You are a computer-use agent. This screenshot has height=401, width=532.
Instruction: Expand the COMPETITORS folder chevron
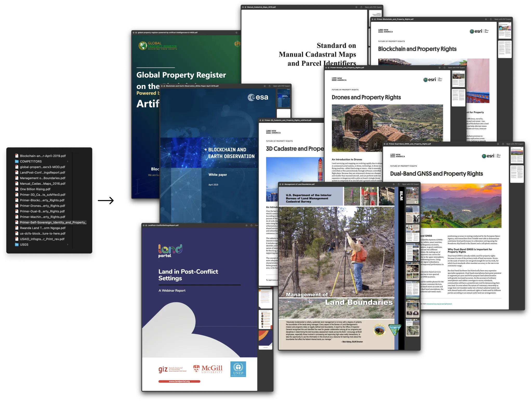[68, 161]
